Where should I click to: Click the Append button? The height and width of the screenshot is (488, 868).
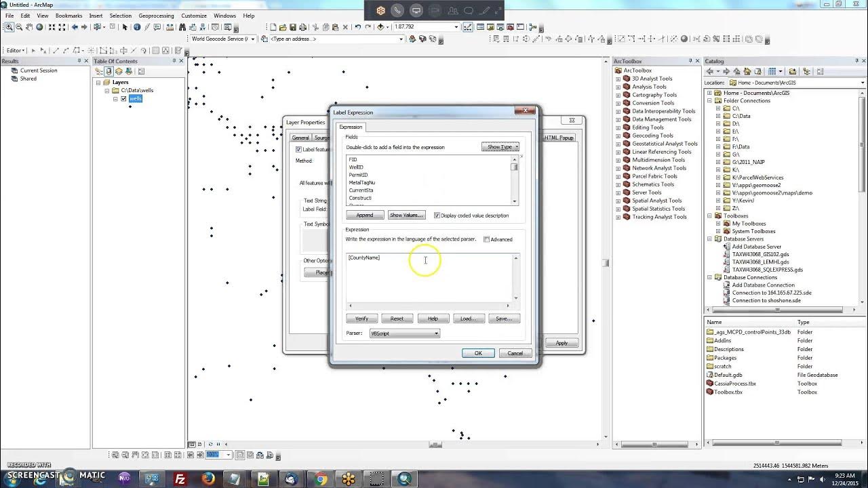[365, 216]
